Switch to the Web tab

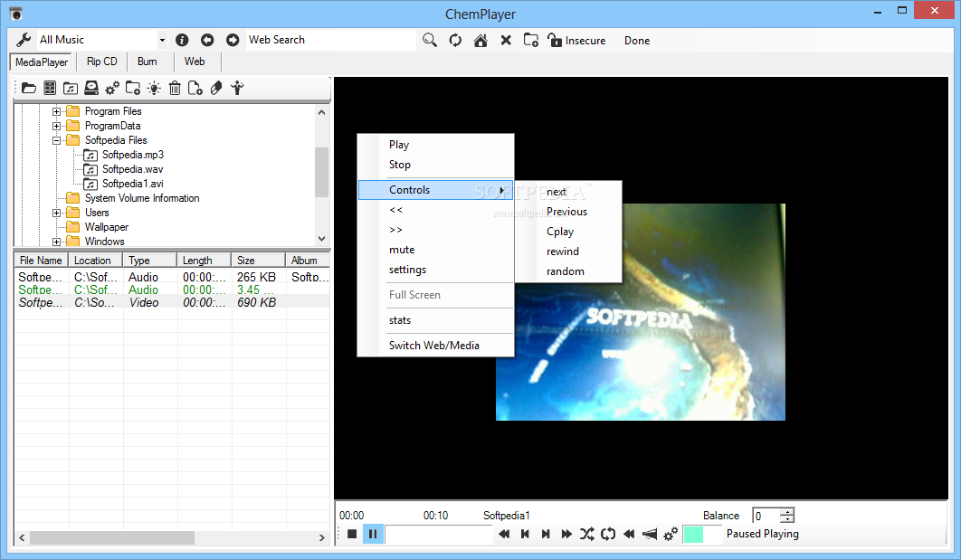tap(195, 62)
